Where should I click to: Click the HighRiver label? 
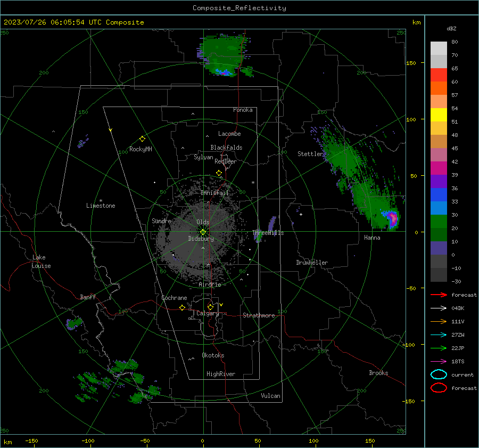point(221,374)
